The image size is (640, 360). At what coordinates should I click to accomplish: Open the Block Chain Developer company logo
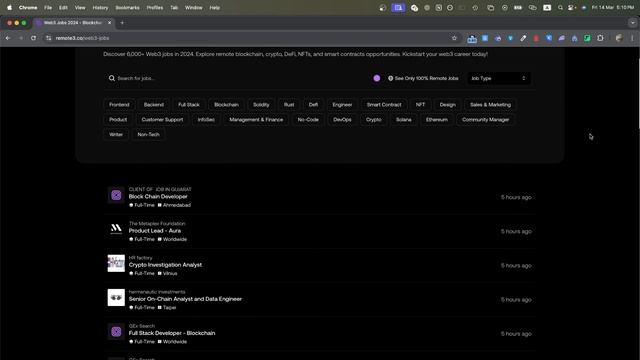pyautogui.click(x=116, y=195)
